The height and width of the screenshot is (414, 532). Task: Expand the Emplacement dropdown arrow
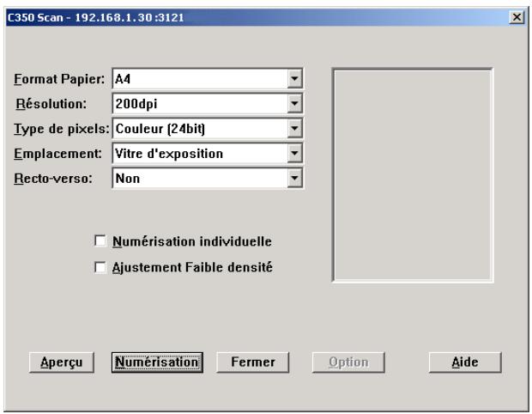pyautogui.click(x=294, y=153)
